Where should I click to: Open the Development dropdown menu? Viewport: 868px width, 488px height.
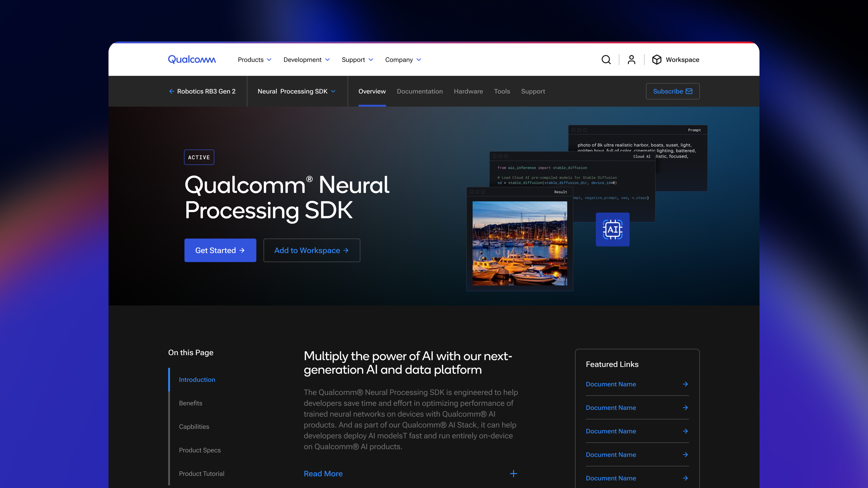click(306, 60)
